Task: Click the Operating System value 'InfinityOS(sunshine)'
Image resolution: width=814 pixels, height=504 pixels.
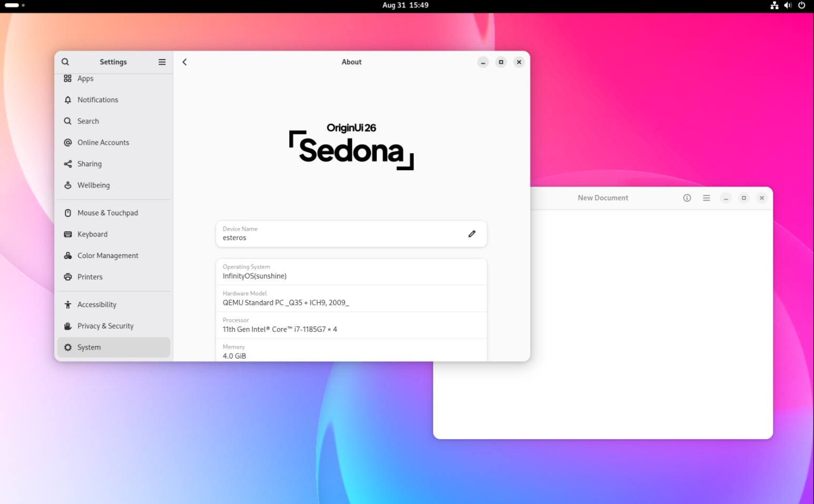Action: pyautogui.click(x=254, y=276)
